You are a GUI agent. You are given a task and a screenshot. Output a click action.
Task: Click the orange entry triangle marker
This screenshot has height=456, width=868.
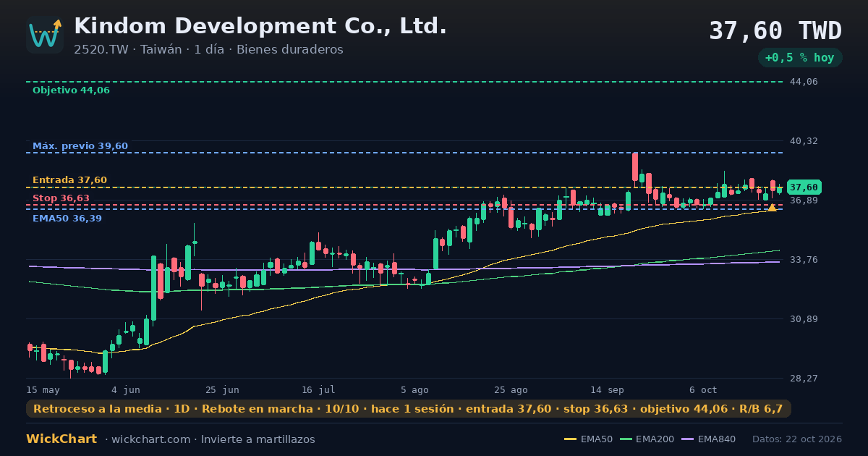tap(772, 208)
